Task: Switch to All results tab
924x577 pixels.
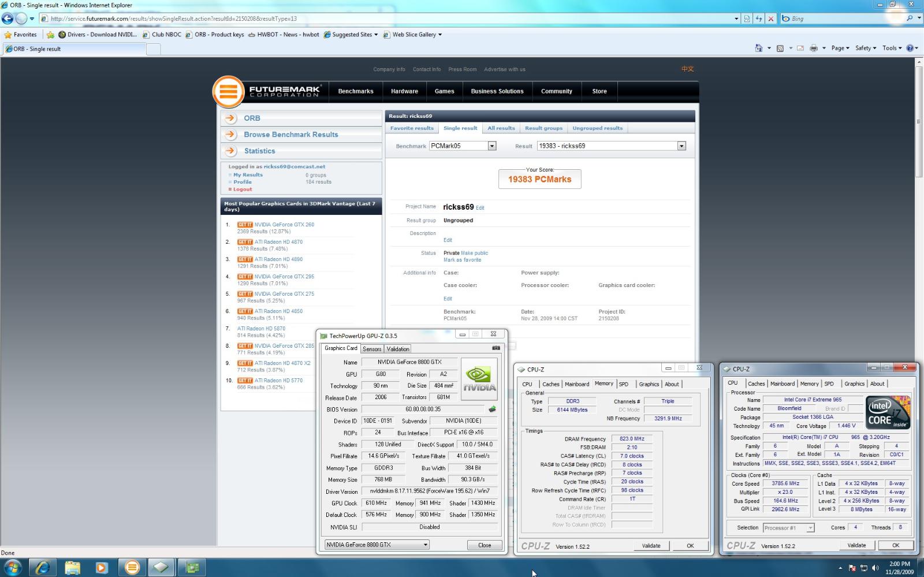Action: pos(501,128)
